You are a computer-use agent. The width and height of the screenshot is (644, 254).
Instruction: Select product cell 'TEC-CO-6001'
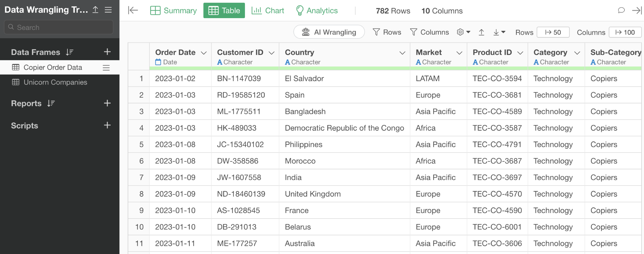(497, 227)
